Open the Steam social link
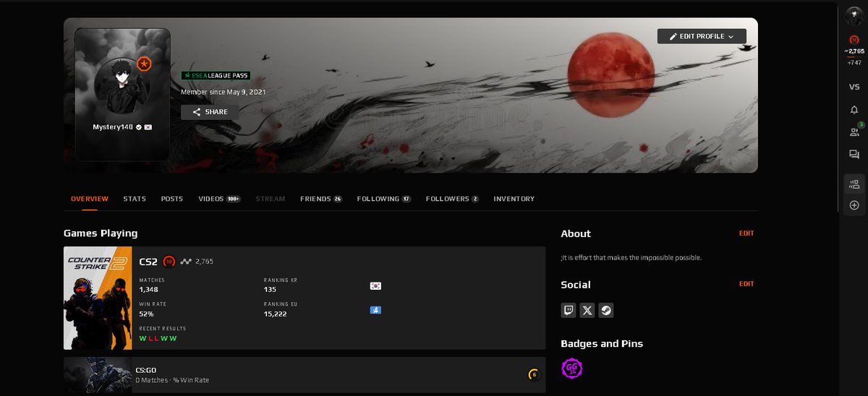This screenshot has width=868, height=396. (606, 310)
